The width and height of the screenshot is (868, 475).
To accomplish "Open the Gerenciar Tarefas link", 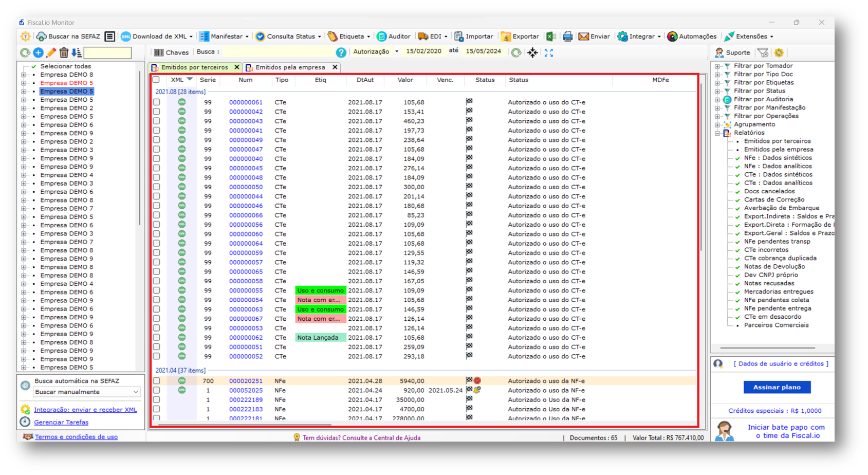I will (x=61, y=422).
